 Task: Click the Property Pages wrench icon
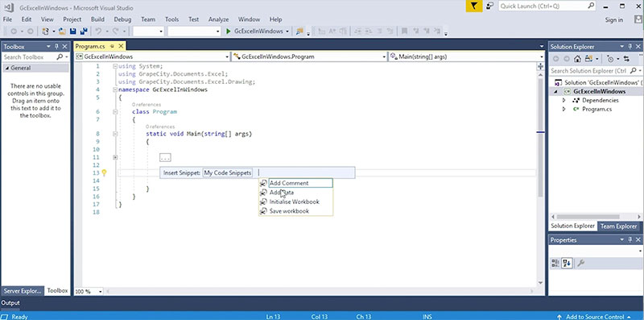(x=580, y=264)
